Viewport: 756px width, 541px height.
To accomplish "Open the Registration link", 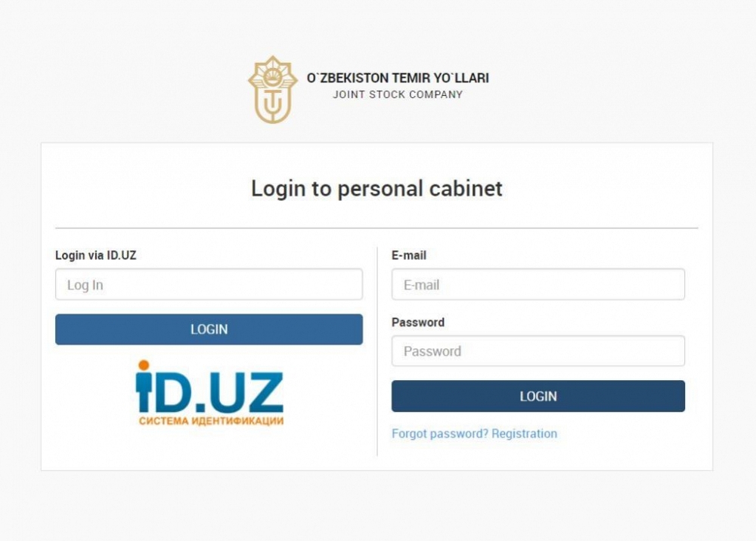I will (x=524, y=434).
